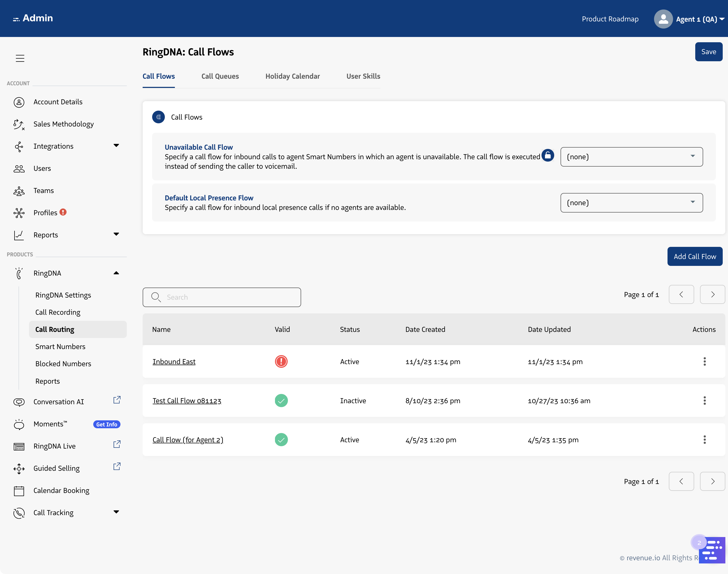
Task: Click the call flows Search field
Action: click(222, 297)
